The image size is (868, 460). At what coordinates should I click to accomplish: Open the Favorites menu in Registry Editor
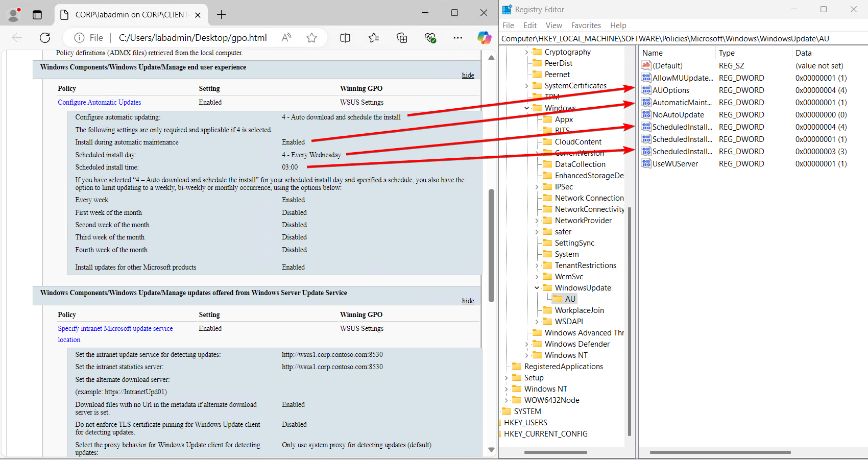click(586, 25)
